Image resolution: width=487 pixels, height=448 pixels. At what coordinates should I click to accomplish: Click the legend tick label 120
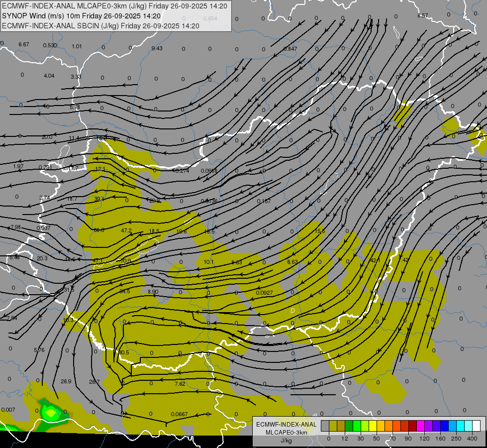[x=424, y=439]
